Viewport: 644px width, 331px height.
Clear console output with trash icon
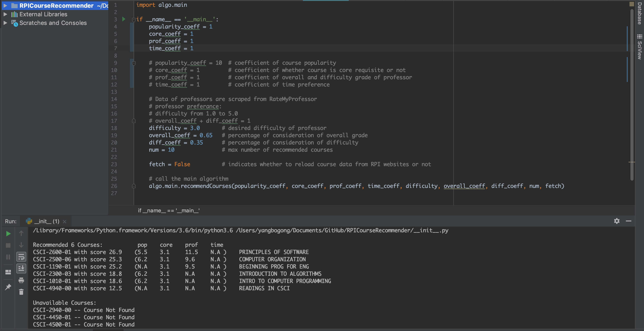tap(21, 292)
